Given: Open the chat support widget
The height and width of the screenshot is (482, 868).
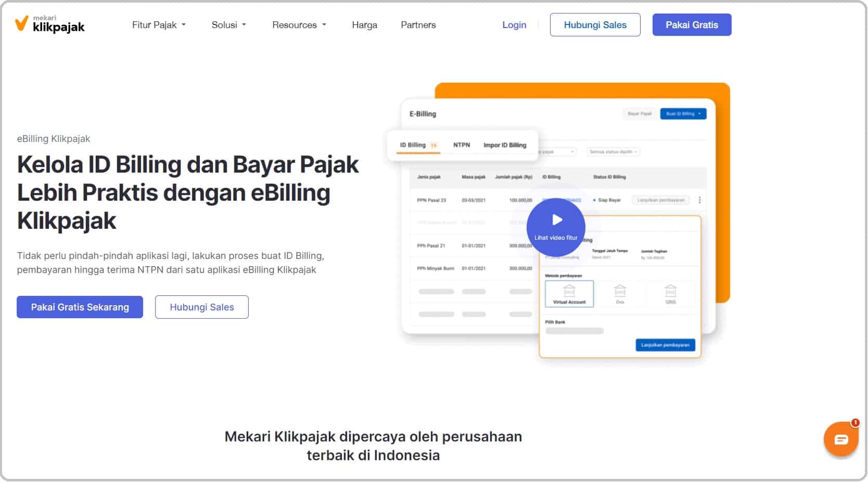Looking at the screenshot, I should pyautogui.click(x=840, y=439).
